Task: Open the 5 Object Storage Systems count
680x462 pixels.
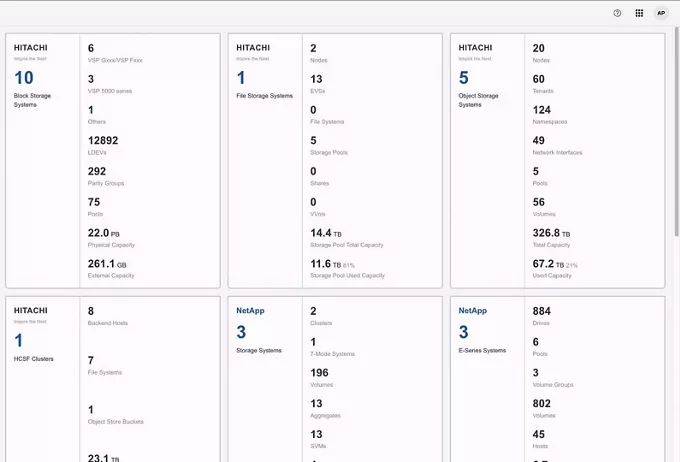Action: [464, 78]
